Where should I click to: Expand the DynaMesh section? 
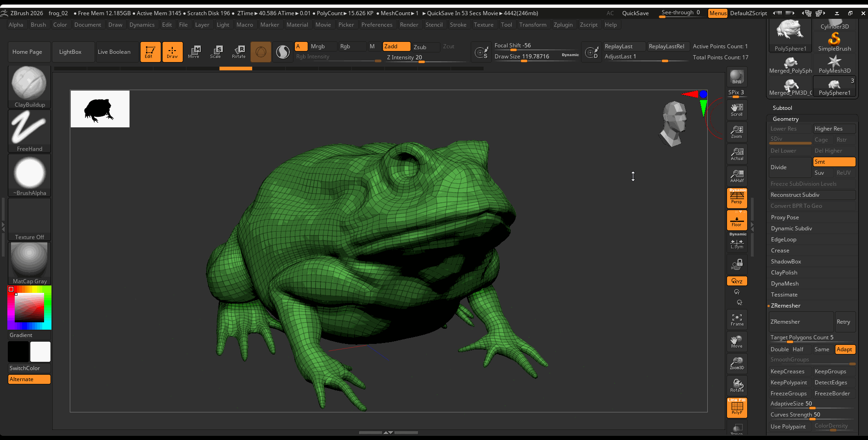[x=784, y=284]
